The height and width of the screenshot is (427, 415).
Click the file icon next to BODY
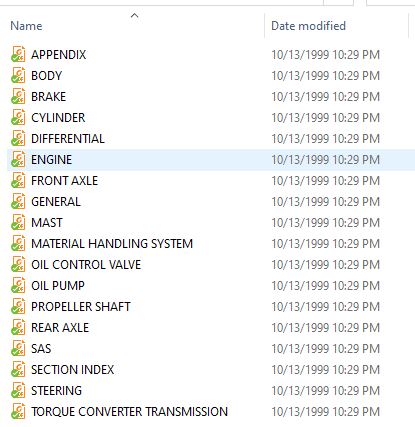[x=18, y=75]
